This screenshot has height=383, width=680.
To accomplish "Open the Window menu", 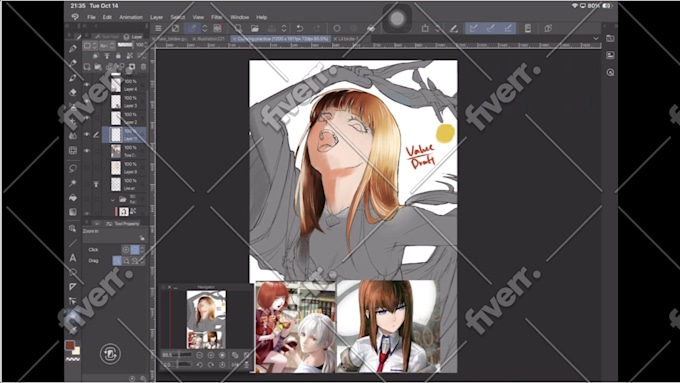I will [x=239, y=17].
